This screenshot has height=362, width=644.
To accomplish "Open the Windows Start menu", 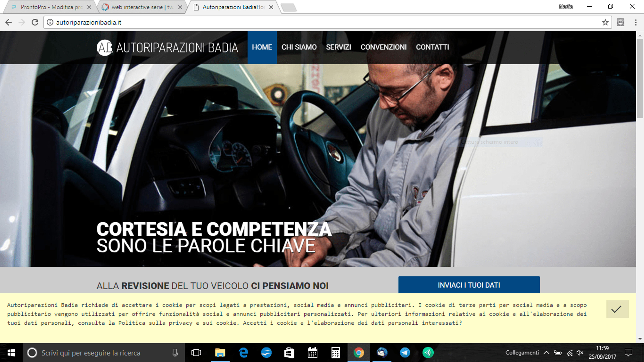I will [x=11, y=352].
